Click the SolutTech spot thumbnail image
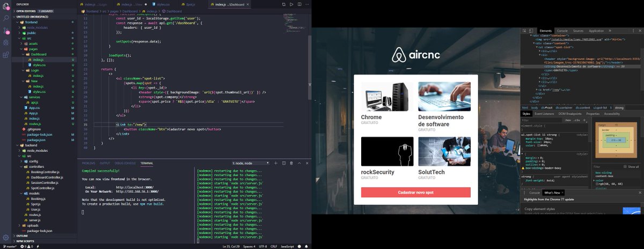 444,151
